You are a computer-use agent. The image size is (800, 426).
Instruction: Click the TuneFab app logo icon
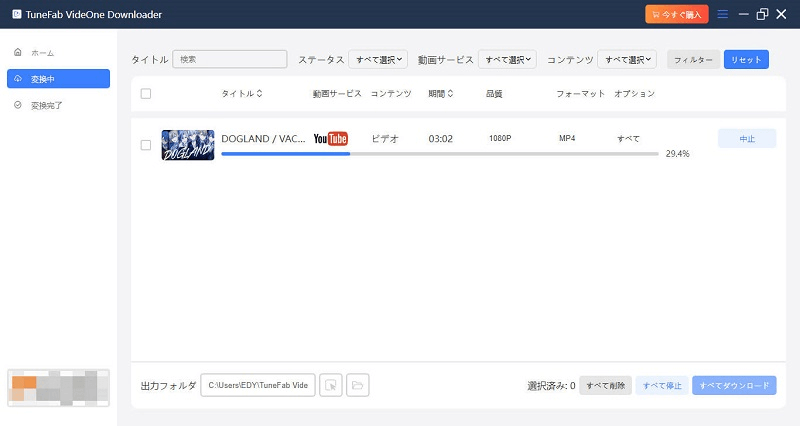click(x=17, y=15)
